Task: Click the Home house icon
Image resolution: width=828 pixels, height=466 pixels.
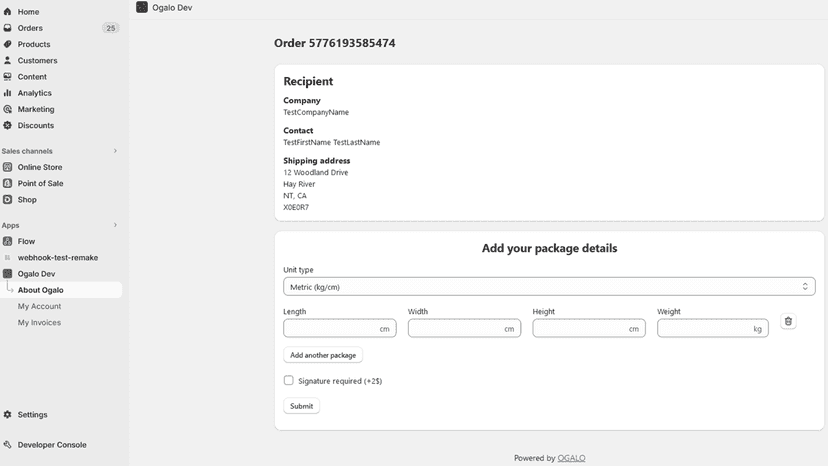Action: (7, 12)
